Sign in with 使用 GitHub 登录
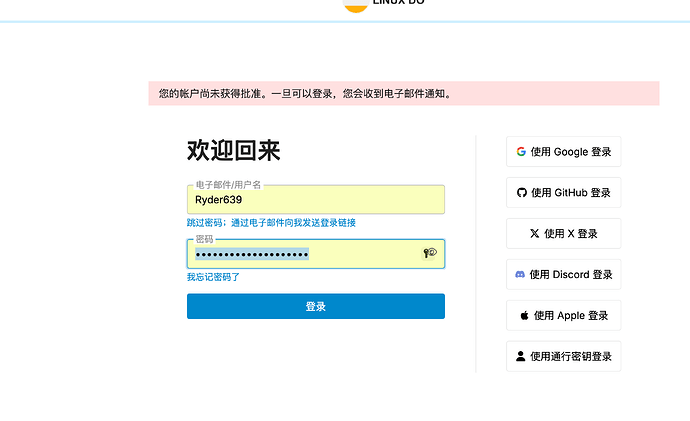 point(564,193)
